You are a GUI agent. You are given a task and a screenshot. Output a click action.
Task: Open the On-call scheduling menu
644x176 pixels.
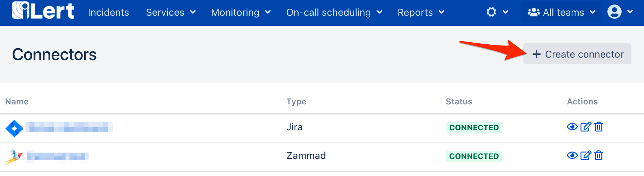[334, 13]
